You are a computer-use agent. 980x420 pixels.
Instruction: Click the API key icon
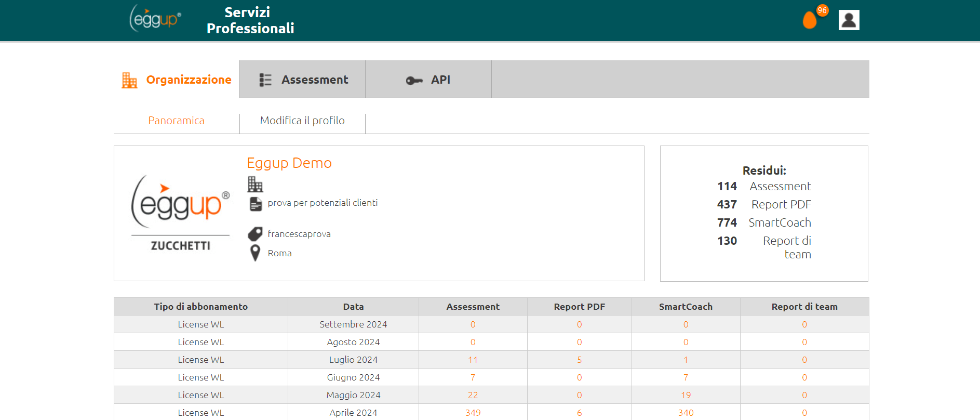tap(414, 80)
